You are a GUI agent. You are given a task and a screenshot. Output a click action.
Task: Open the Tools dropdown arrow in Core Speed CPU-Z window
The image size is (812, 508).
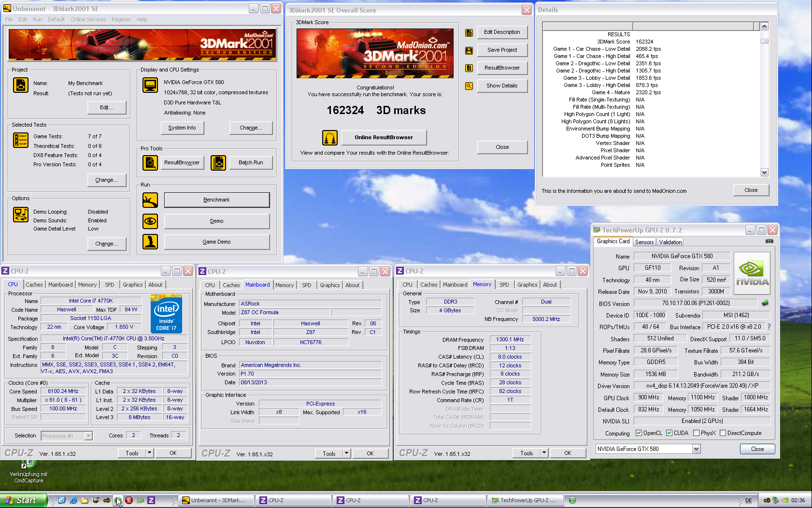tap(149, 453)
